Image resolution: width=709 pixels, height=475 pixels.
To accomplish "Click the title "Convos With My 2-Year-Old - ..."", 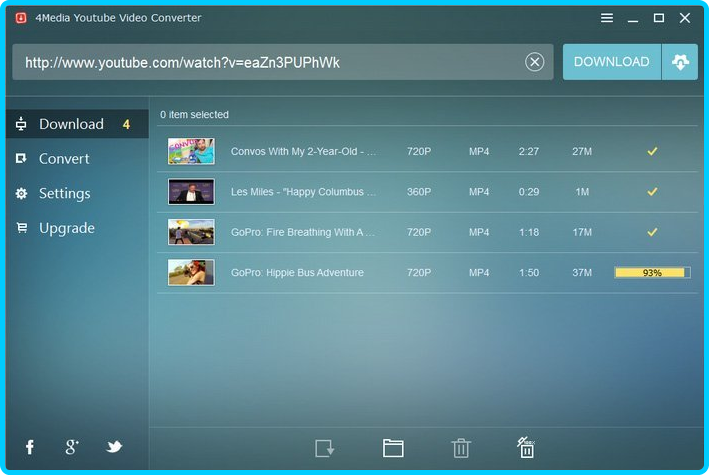I will (x=303, y=152).
